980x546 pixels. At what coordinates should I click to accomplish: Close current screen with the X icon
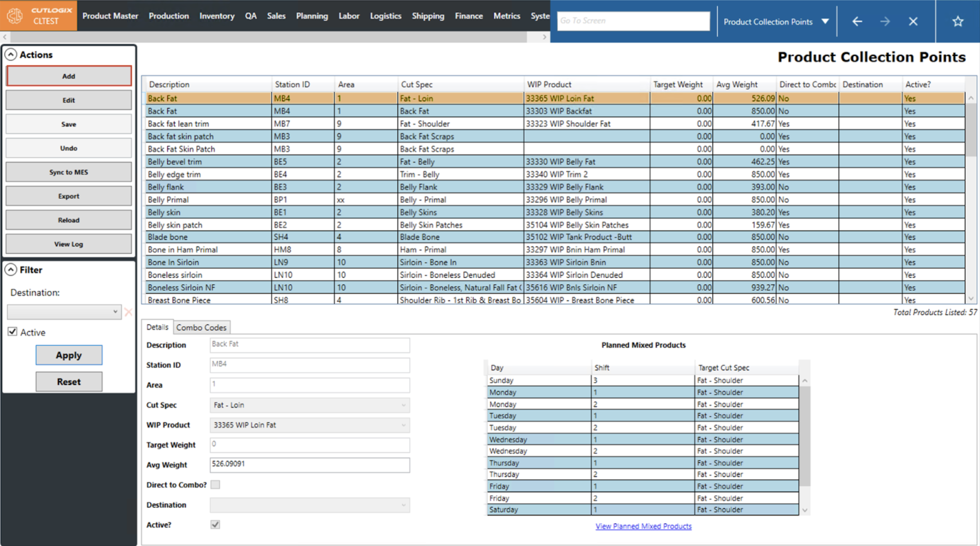pos(913,21)
